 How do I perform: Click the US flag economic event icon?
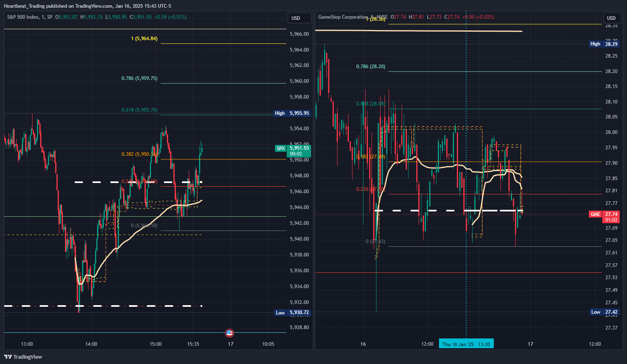coord(229,333)
